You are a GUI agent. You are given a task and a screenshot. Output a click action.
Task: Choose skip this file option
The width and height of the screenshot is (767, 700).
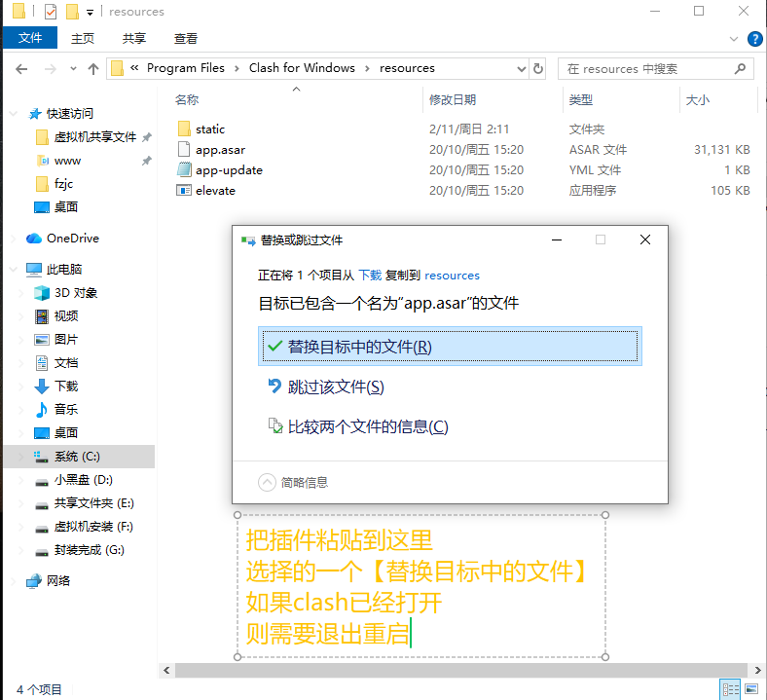pos(335,387)
